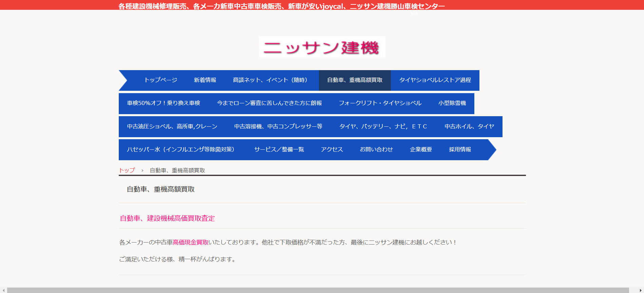Select the active 自動車、重機高額買取 menu item
This screenshot has width=644, height=293.
pos(355,80)
